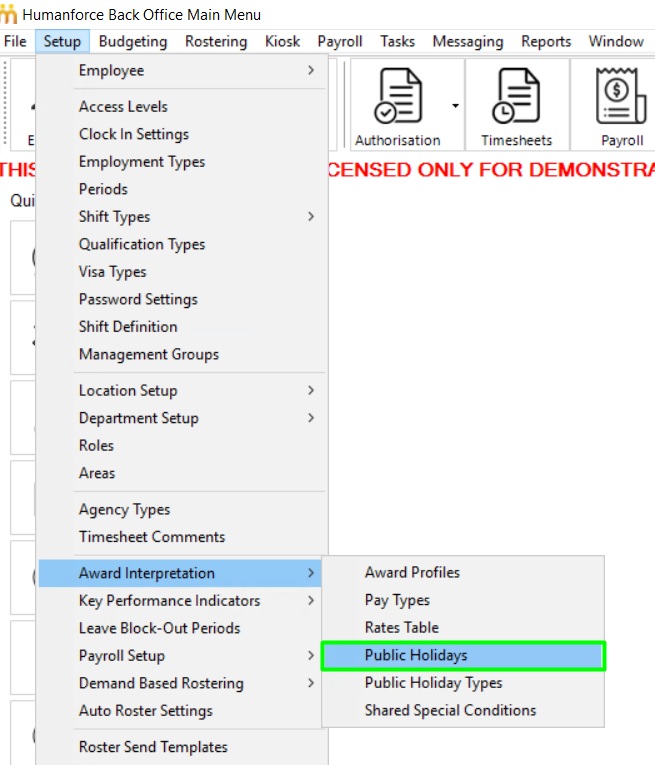Expand the Department Setup submenu arrow
This screenshot has height=765, width=655.
tap(311, 418)
